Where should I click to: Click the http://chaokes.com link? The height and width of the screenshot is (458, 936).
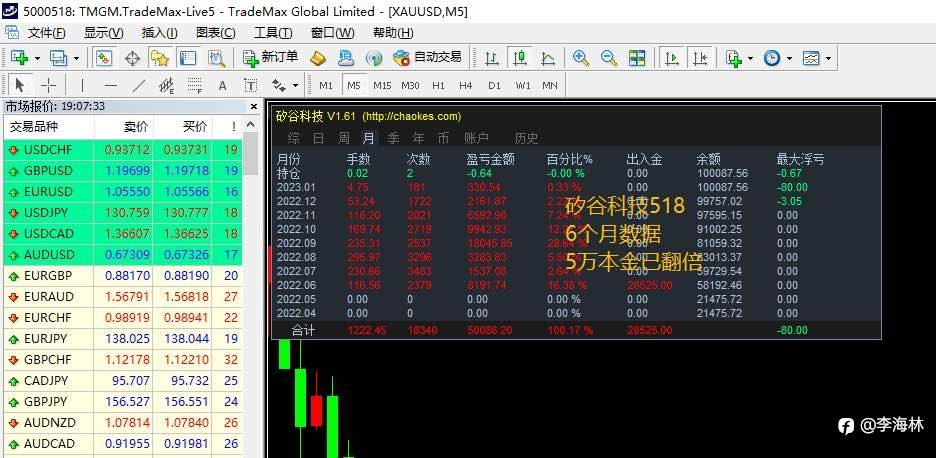412,116
